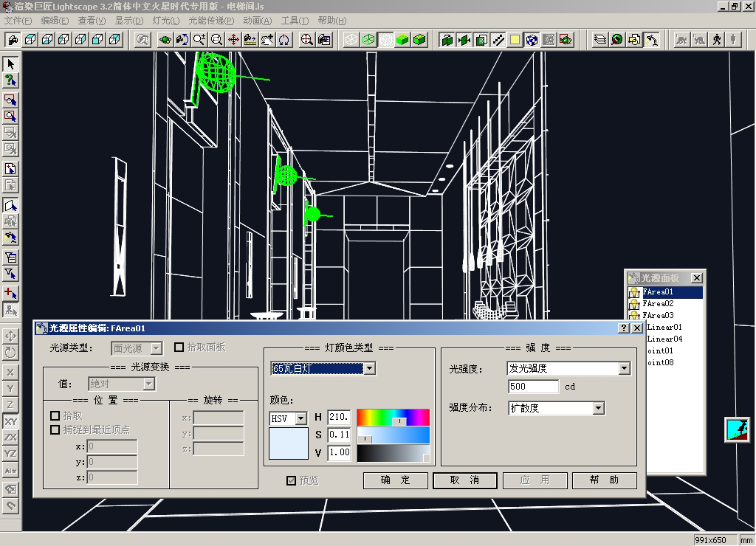This screenshot has height=546, width=756.
Task: Click the funnel filter selection tool
Action: pos(10,274)
